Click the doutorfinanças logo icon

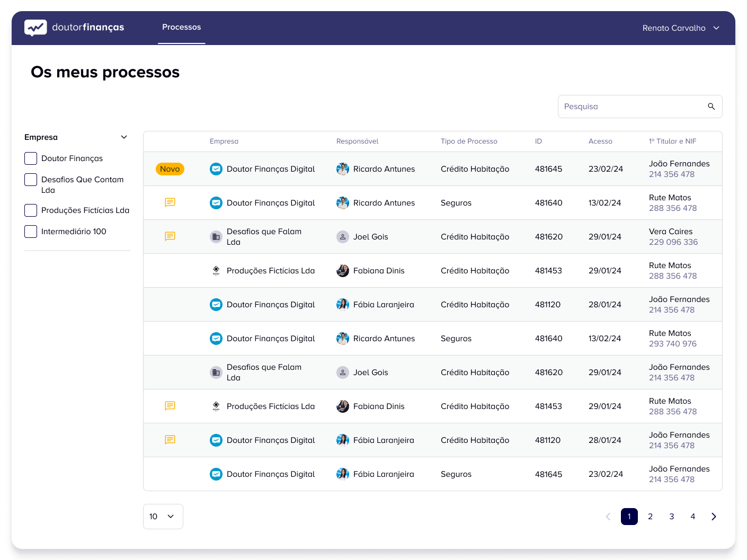pos(35,28)
